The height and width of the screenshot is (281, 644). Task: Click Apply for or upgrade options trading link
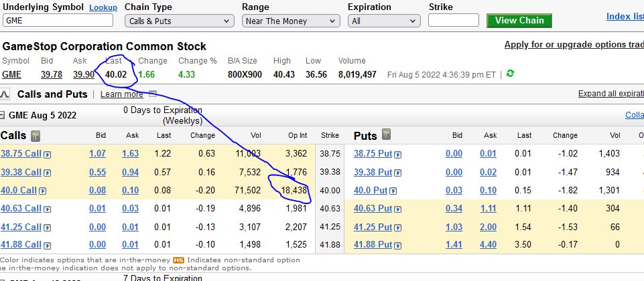pyautogui.click(x=574, y=44)
